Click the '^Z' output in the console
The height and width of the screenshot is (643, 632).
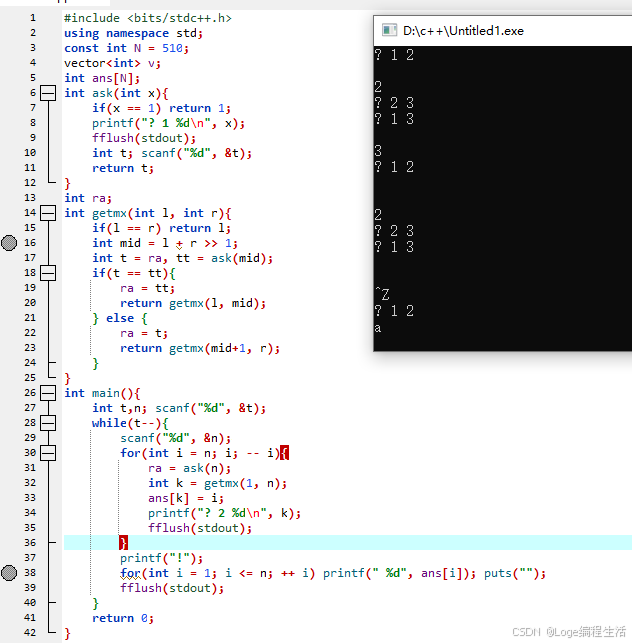click(382, 294)
